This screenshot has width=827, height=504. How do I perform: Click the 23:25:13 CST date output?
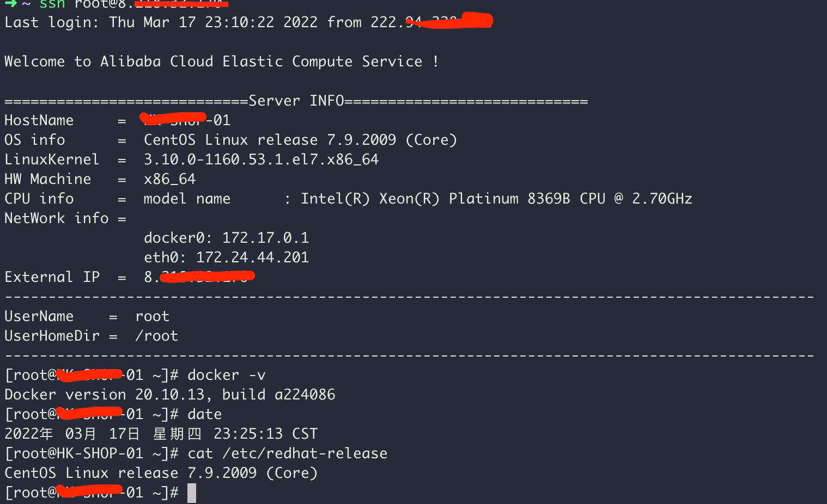coord(265,434)
